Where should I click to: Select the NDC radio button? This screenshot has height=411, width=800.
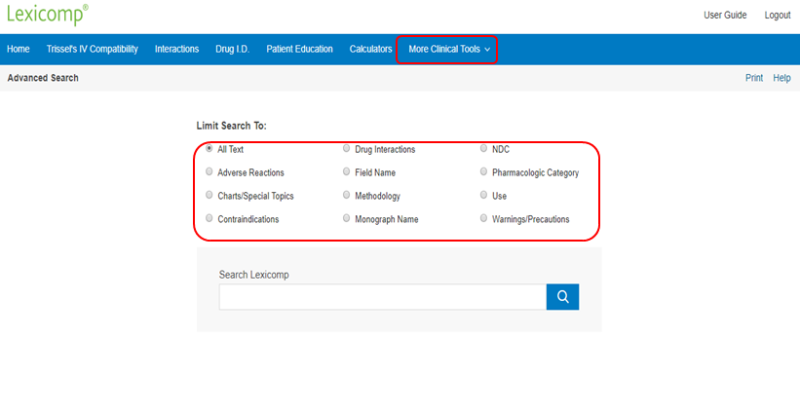[x=484, y=149]
